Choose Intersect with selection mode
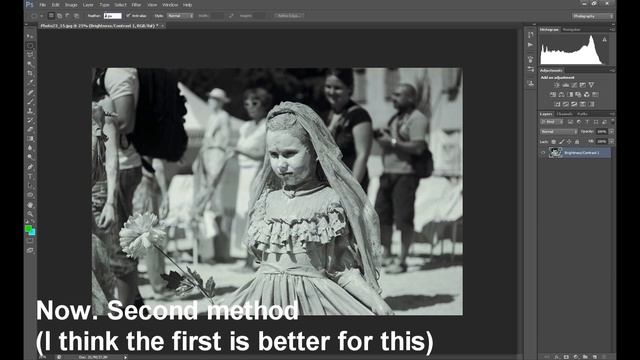Image resolution: width=640 pixels, height=360 pixels. point(76,16)
